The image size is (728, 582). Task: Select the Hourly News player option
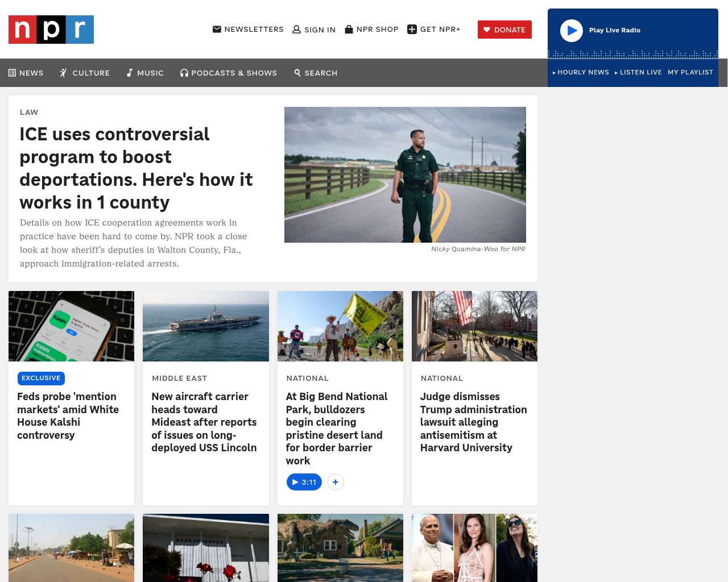pos(581,72)
